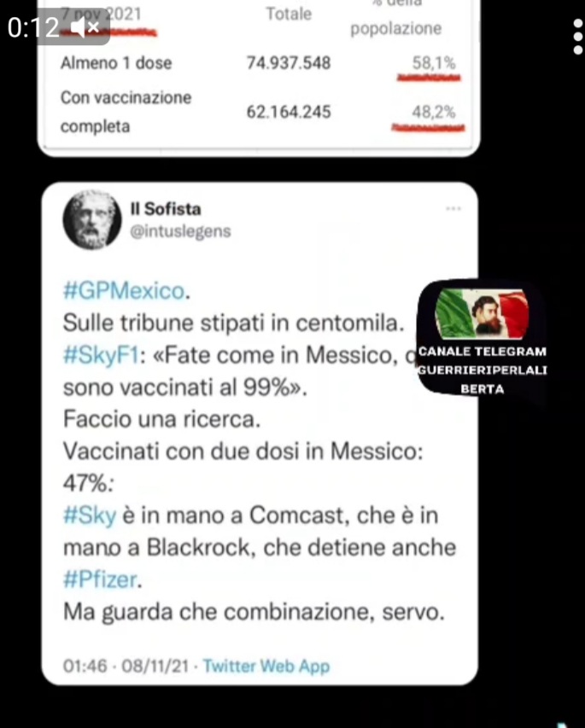
Task: Open the #SkyF1 hashtag
Action: point(101,356)
